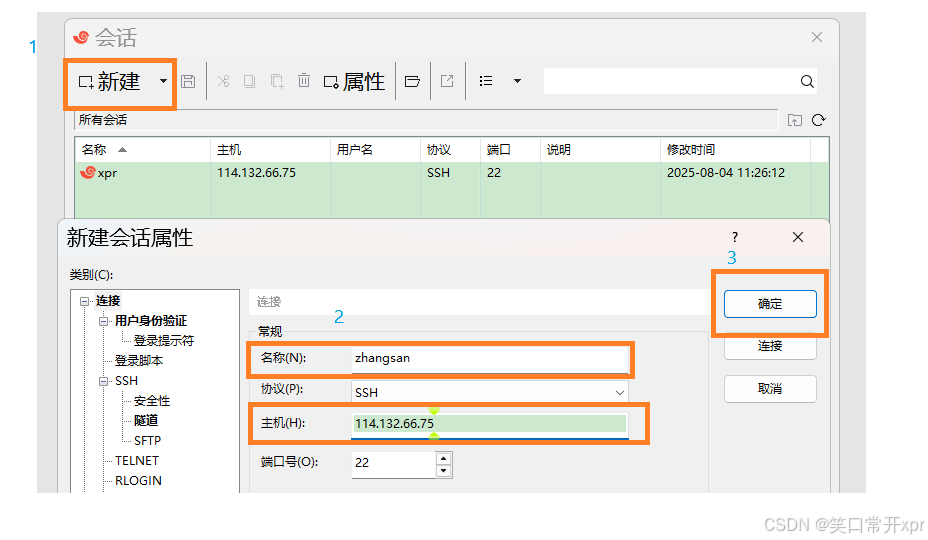
Task: Click the 取消 (Cancel) button
Action: coord(769,389)
